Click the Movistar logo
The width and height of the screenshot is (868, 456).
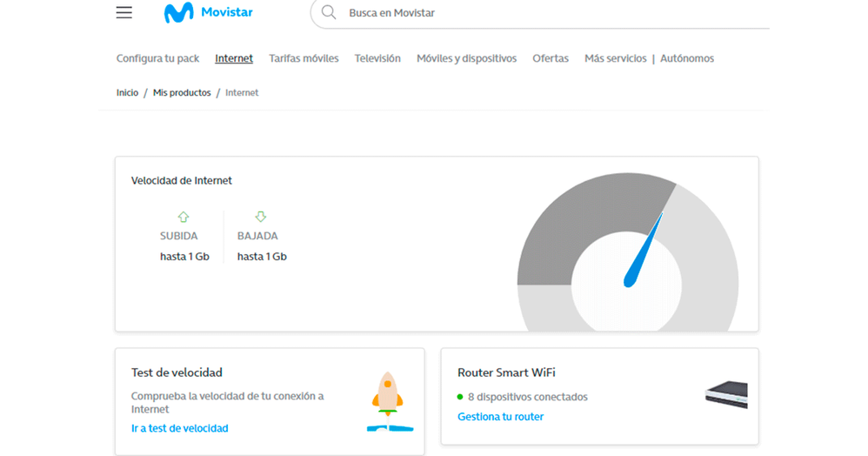(x=208, y=12)
